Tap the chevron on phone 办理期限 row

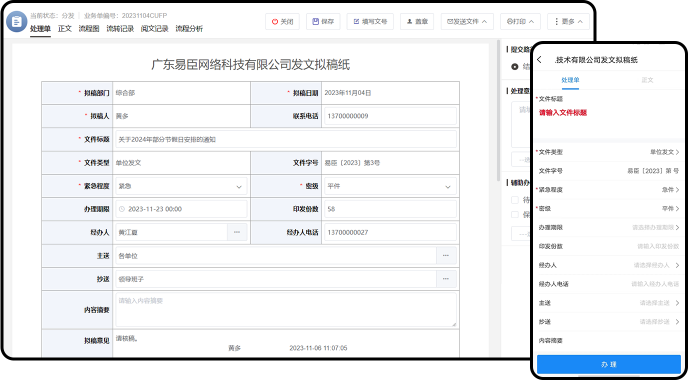click(x=678, y=228)
